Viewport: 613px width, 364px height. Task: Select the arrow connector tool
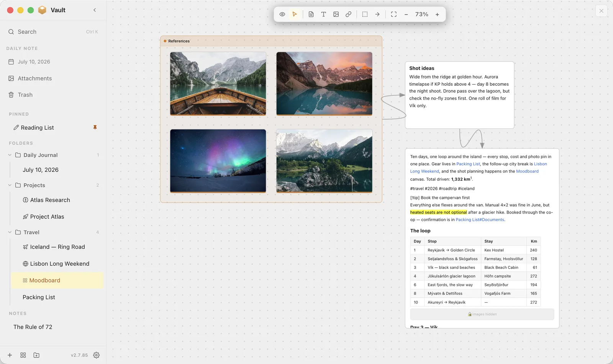(377, 14)
